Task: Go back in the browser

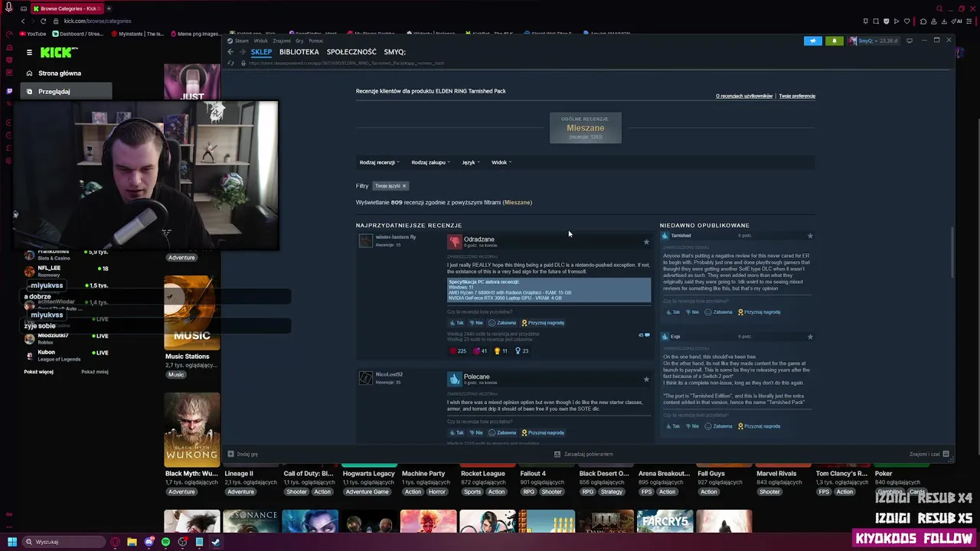Action: click(x=23, y=21)
